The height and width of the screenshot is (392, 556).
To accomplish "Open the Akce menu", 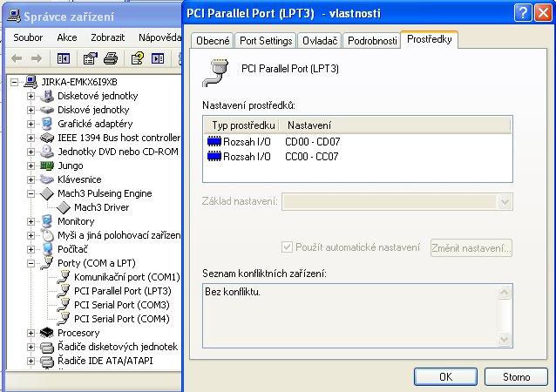I will pyautogui.click(x=67, y=38).
